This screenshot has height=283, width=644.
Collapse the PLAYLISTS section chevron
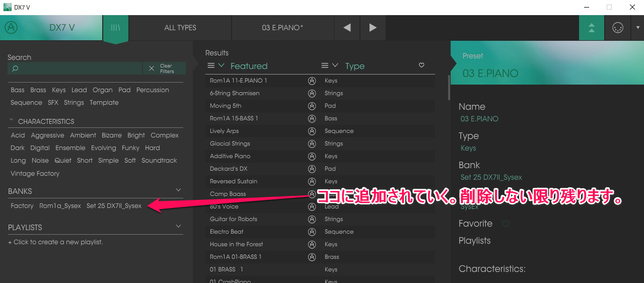(178, 227)
